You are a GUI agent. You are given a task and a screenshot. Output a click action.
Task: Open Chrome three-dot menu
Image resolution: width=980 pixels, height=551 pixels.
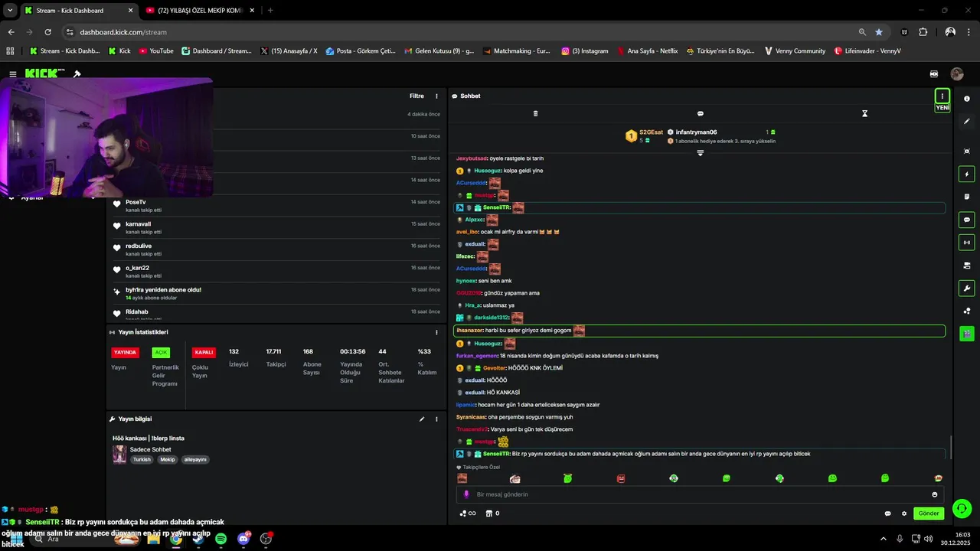969,32
